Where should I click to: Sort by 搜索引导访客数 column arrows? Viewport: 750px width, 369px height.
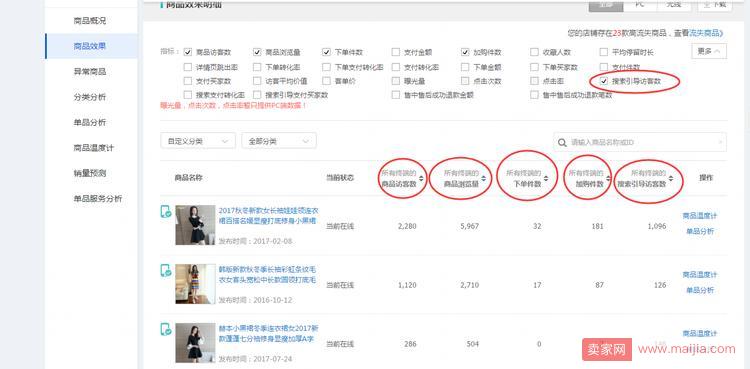671,178
